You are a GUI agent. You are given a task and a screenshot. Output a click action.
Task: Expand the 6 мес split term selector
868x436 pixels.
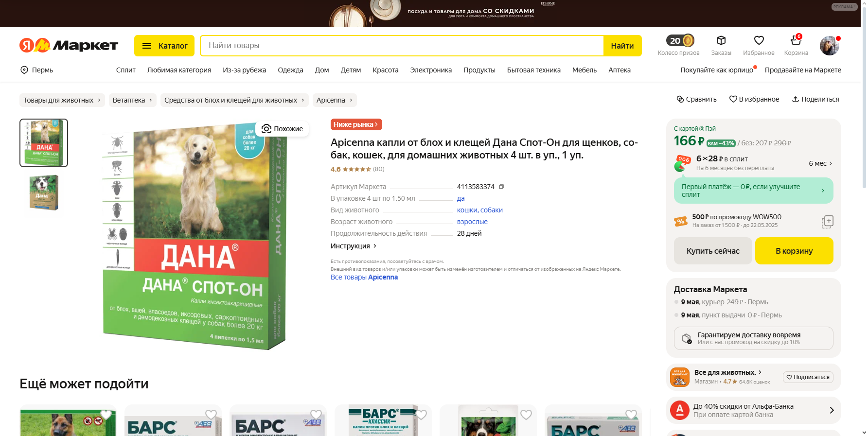coord(820,163)
